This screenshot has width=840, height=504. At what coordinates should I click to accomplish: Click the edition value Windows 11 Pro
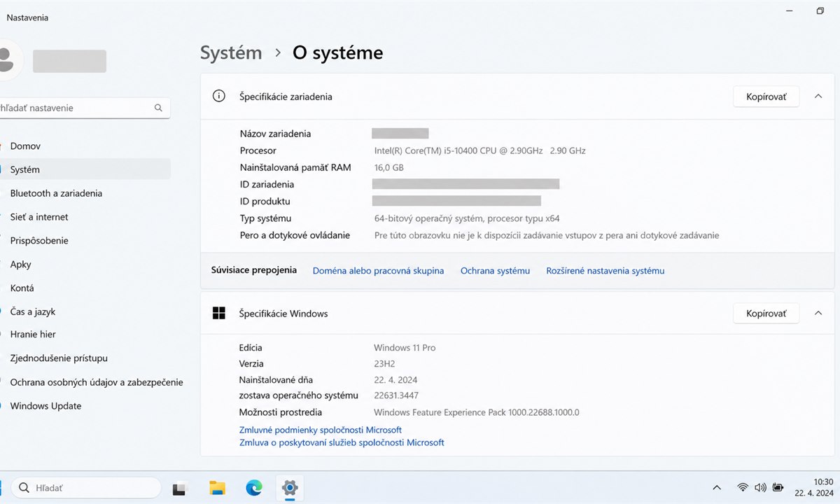pyautogui.click(x=405, y=347)
